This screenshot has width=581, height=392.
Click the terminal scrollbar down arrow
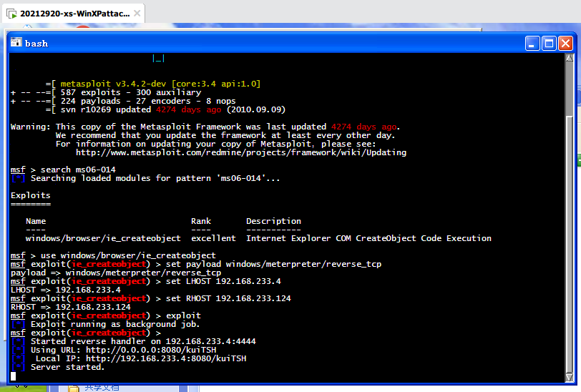[570, 377]
